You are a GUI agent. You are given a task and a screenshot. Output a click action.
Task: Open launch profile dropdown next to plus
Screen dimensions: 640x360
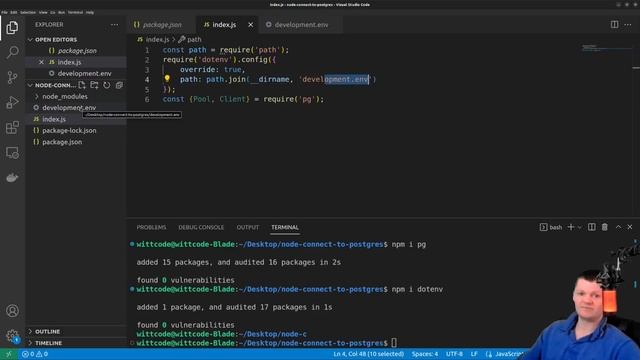pyautogui.click(x=579, y=227)
